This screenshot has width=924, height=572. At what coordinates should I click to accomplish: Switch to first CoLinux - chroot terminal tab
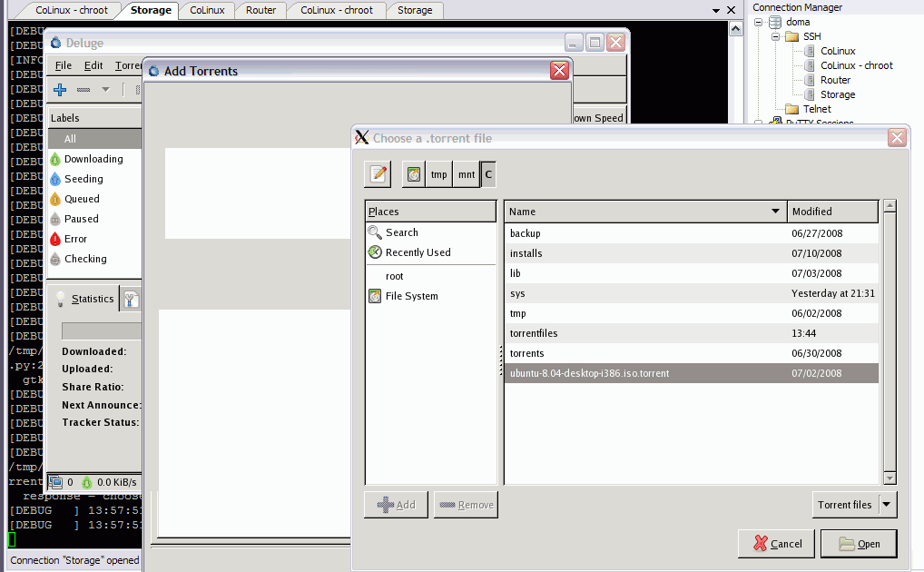(72, 10)
